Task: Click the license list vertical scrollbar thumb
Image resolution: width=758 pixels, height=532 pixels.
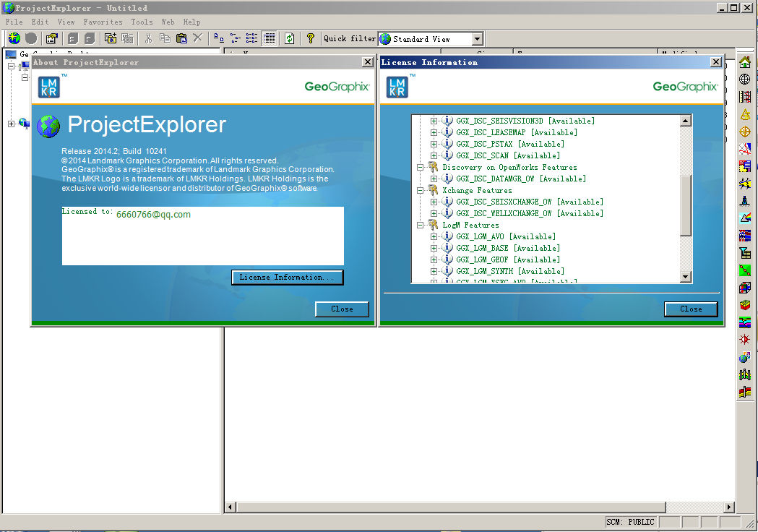Action: (x=686, y=205)
